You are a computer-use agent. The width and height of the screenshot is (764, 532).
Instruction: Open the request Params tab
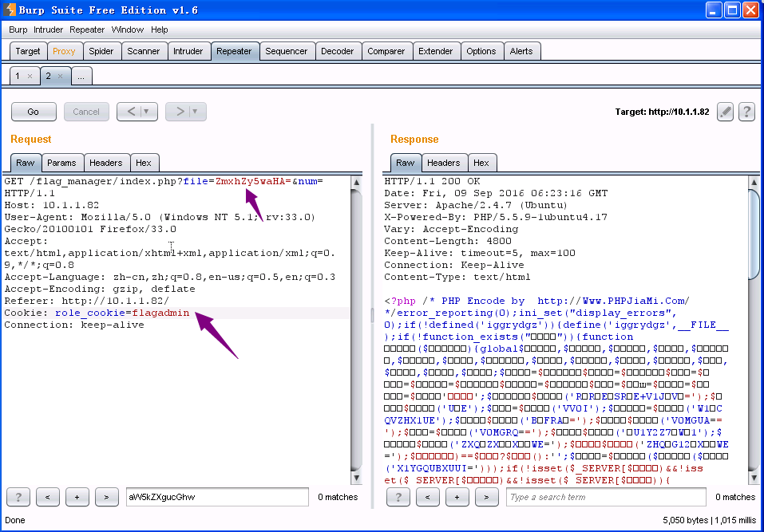click(x=62, y=163)
